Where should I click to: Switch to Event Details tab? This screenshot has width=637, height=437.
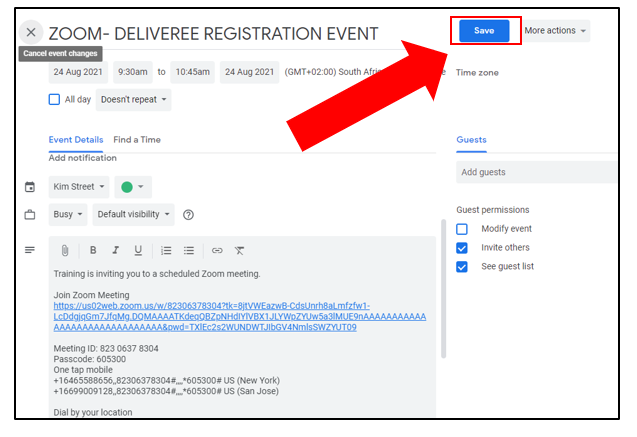click(76, 140)
